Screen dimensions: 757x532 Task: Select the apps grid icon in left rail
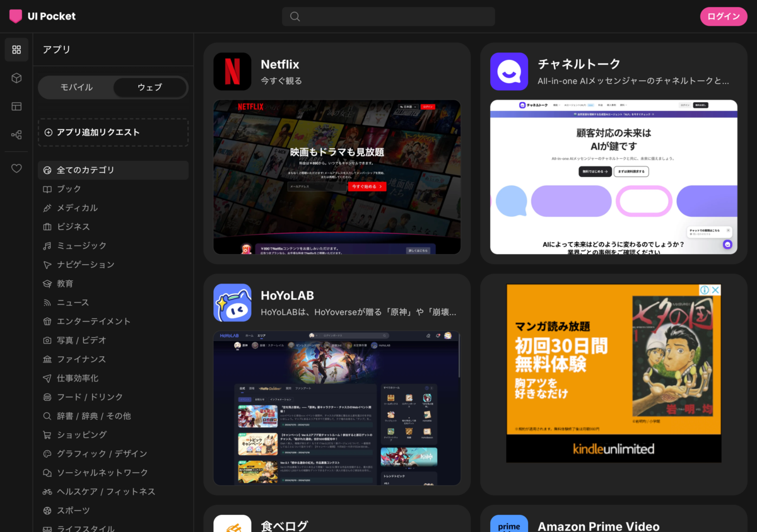point(16,49)
